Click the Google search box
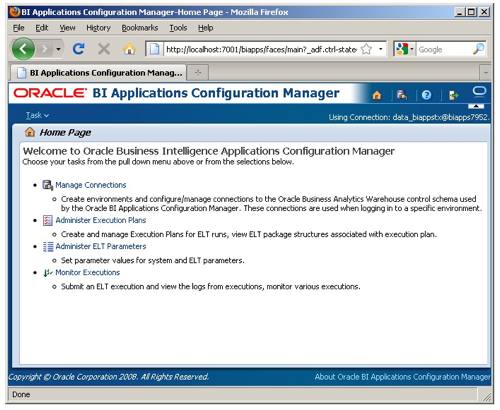 coord(444,50)
